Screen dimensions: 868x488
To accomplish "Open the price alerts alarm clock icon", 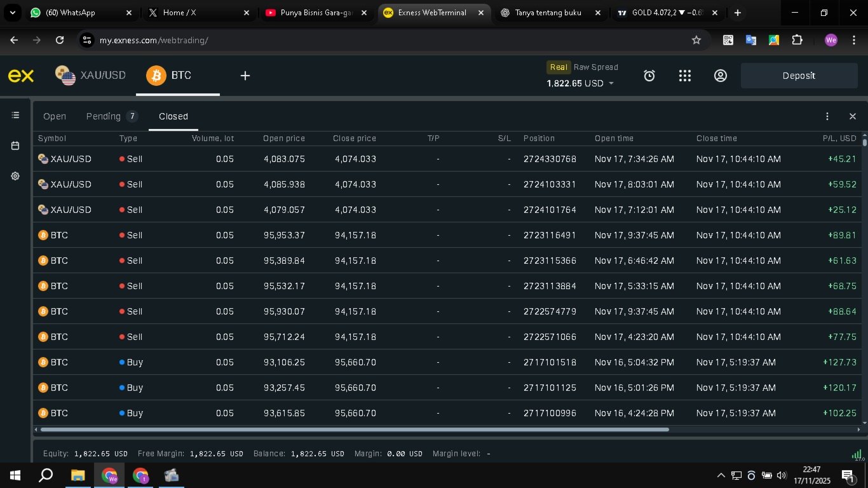I will click(x=649, y=76).
